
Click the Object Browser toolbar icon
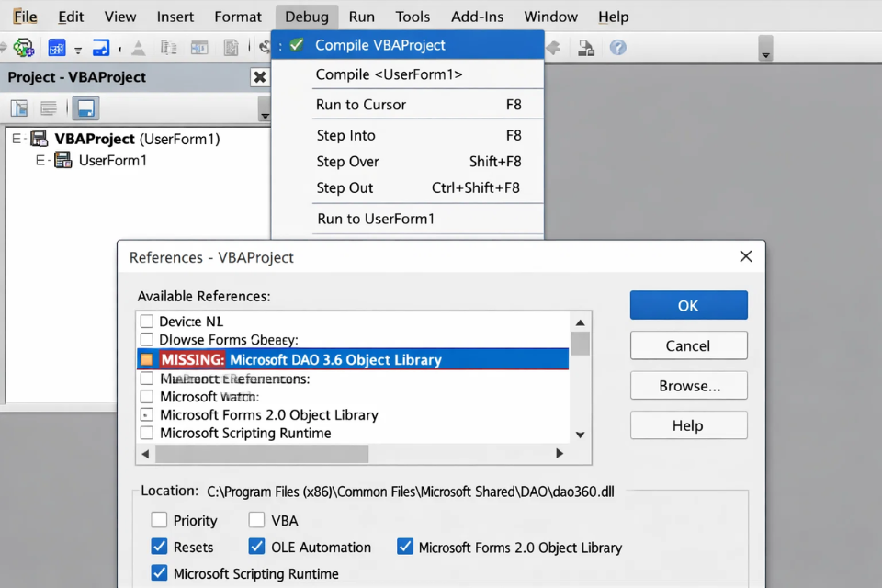coord(585,48)
